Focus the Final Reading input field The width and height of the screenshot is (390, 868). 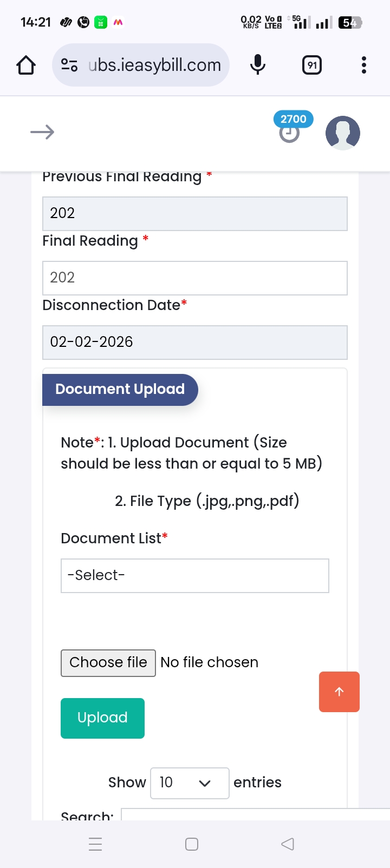click(x=195, y=278)
